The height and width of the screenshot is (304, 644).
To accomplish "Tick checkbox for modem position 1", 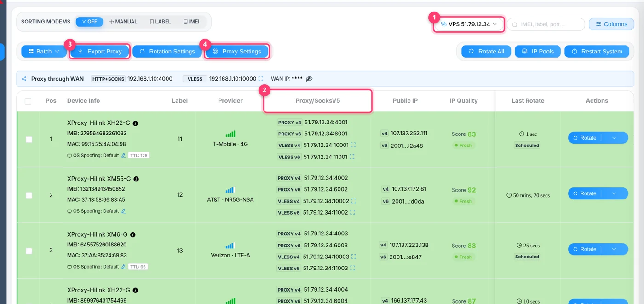I will (x=29, y=139).
